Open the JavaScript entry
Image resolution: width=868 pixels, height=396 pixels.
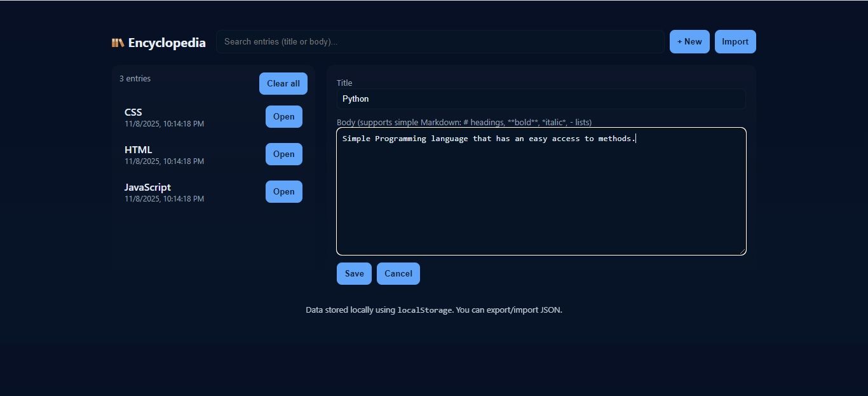click(x=283, y=192)
